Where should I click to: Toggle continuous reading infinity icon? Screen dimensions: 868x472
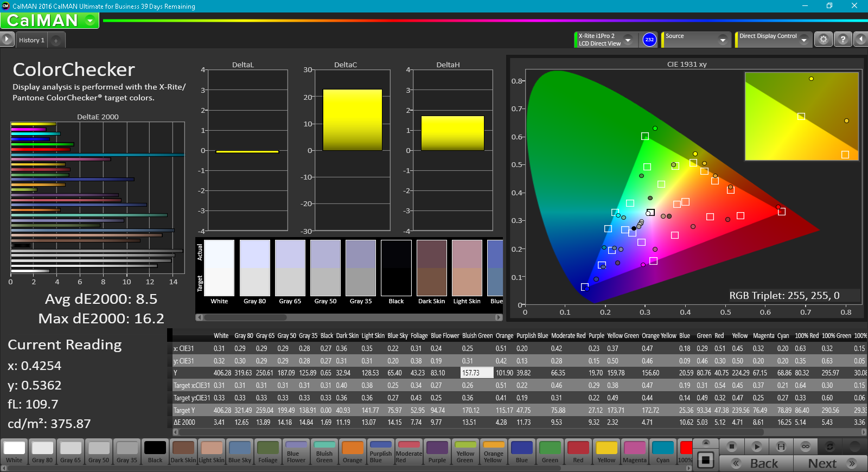click(x=806, y=447)
